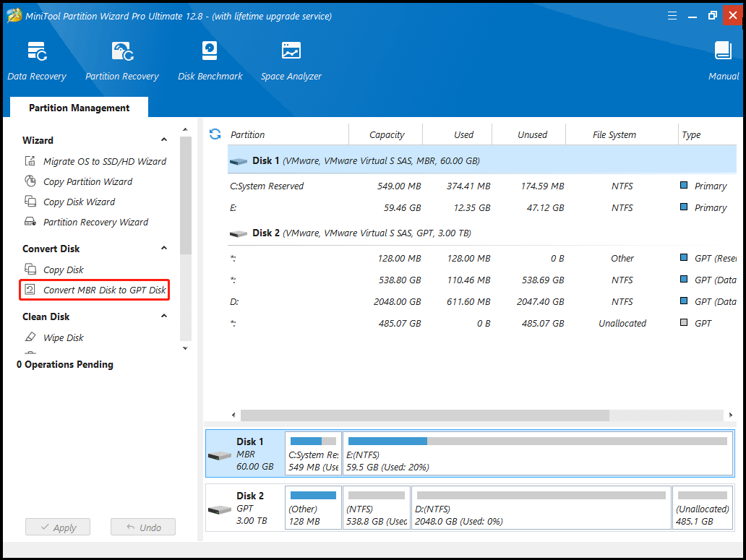Image resolution: width=746 pixels, height=560 pixels.
Task: Collapse the Wizard section
Action: click(x=164, y=139)
